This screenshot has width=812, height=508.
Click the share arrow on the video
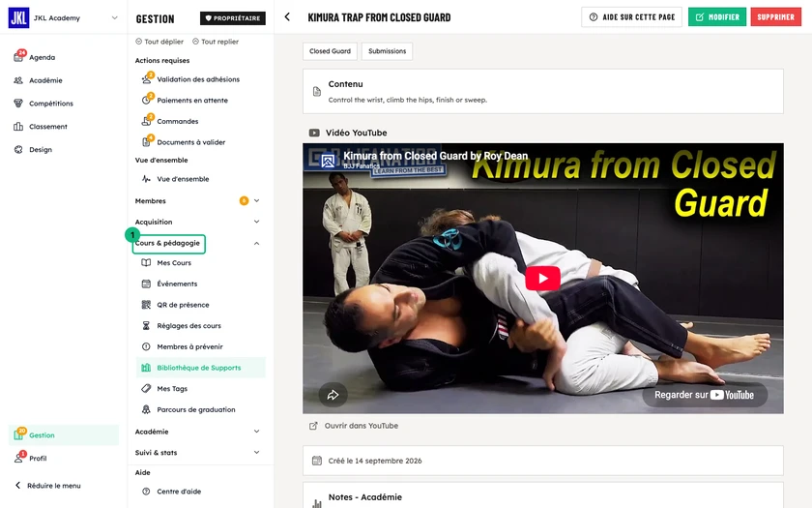(x=333, y=395)
